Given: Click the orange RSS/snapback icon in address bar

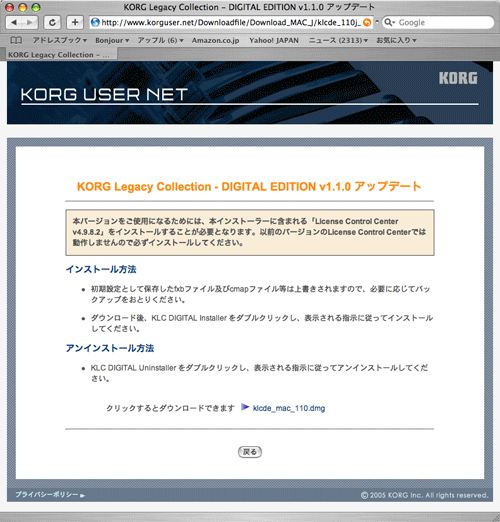Looking at the screenshot, I should click(367, 22).
